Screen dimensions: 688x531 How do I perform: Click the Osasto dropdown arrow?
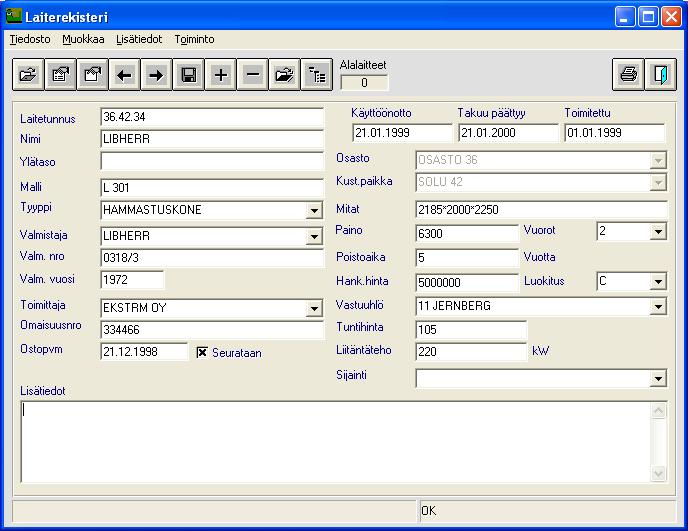[658, 161]
